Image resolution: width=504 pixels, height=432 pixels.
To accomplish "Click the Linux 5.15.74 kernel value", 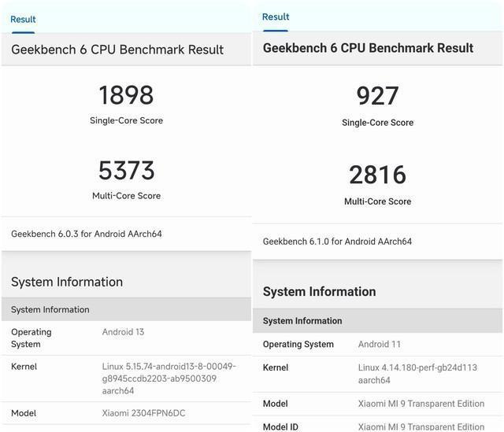I will click(x=169, y=378).
